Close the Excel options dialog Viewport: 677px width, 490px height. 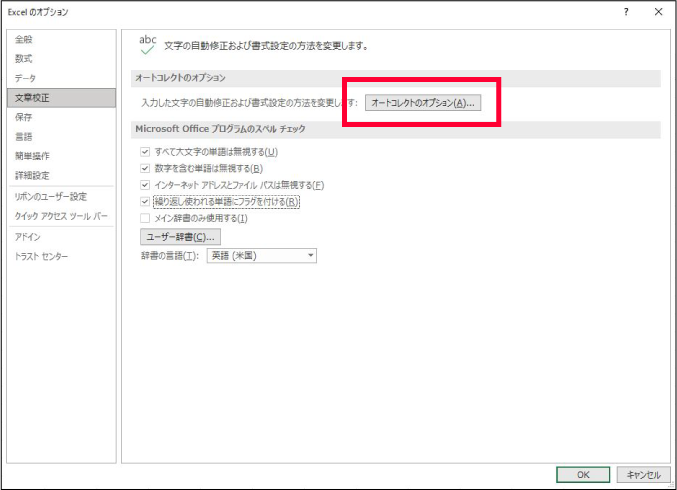pos(658,12)
